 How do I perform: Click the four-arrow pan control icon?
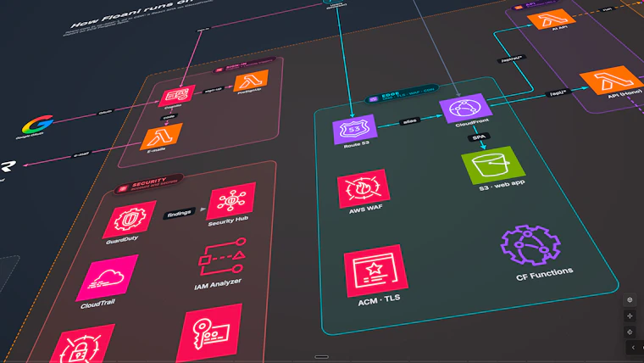tap(630, 316)
